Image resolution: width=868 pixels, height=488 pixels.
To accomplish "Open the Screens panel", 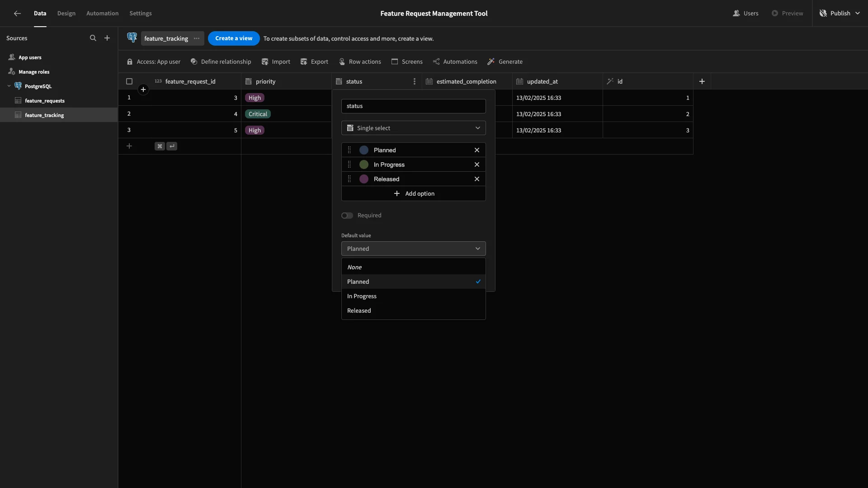I will click(407, 62).
